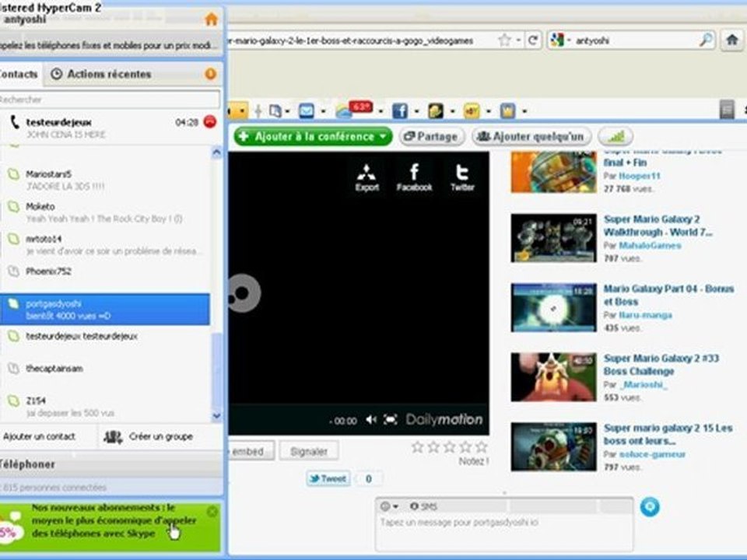Bookmark page with the star icon
This screenshot has height=560, width=747.
504,40
